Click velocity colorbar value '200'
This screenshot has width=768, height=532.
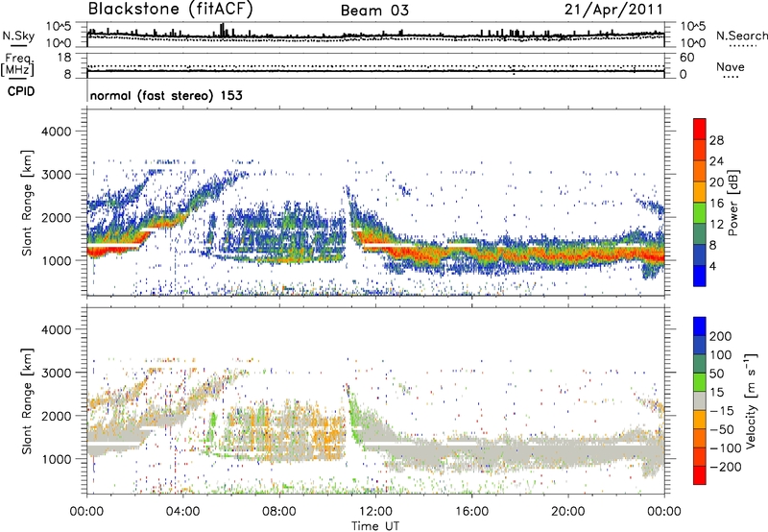tap(721, 336)
